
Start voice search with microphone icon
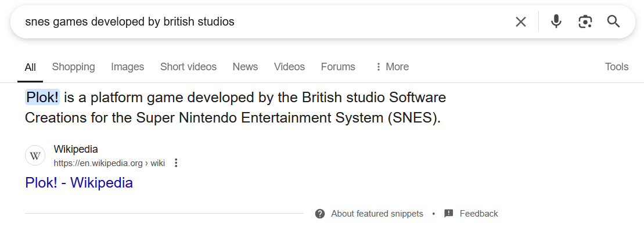point(556,21)
